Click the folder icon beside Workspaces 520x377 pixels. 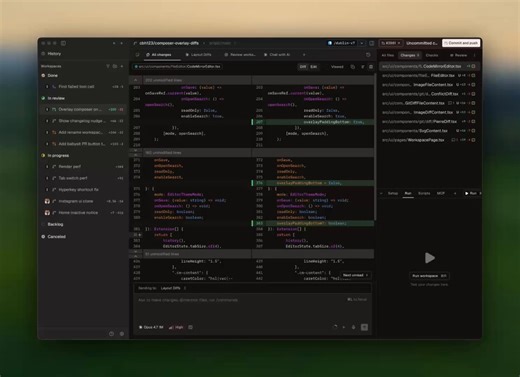(x=115, y=66)
